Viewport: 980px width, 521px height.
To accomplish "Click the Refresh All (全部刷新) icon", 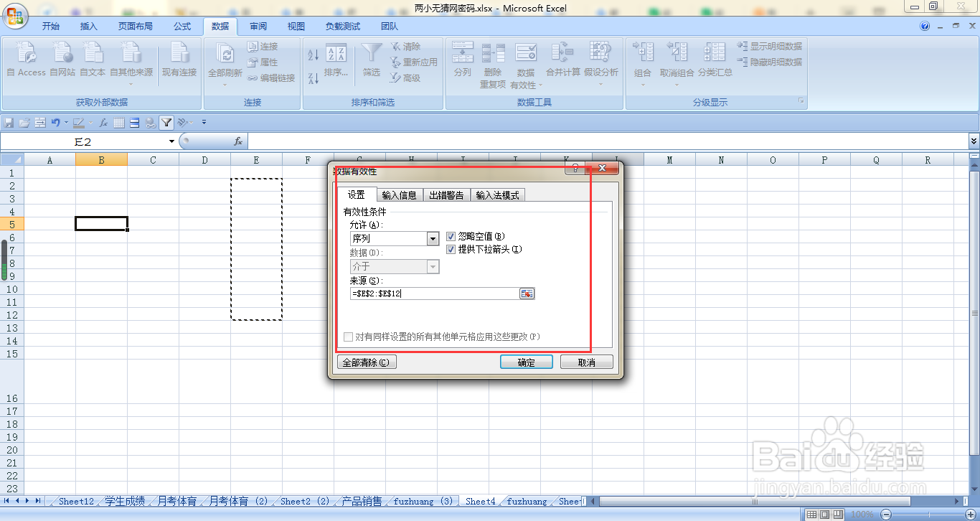I will click(225, 54).
